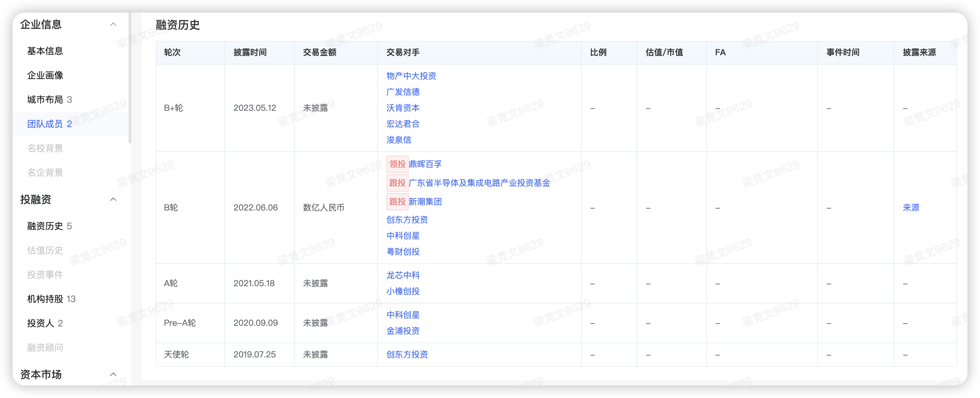
Task: Click 投资事件 sidebar item
Action: [x=45, y=275]
